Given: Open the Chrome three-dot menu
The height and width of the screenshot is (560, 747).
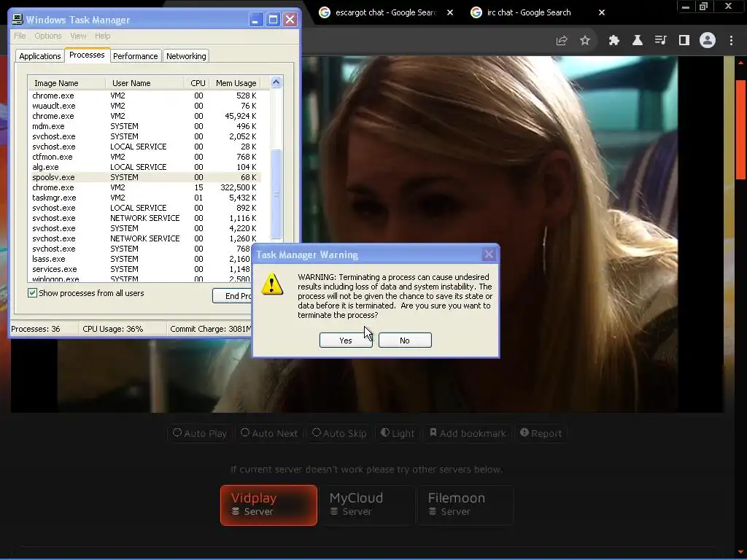Looking at the screenshot, I should pyautogui.click(x=731, y=41).
